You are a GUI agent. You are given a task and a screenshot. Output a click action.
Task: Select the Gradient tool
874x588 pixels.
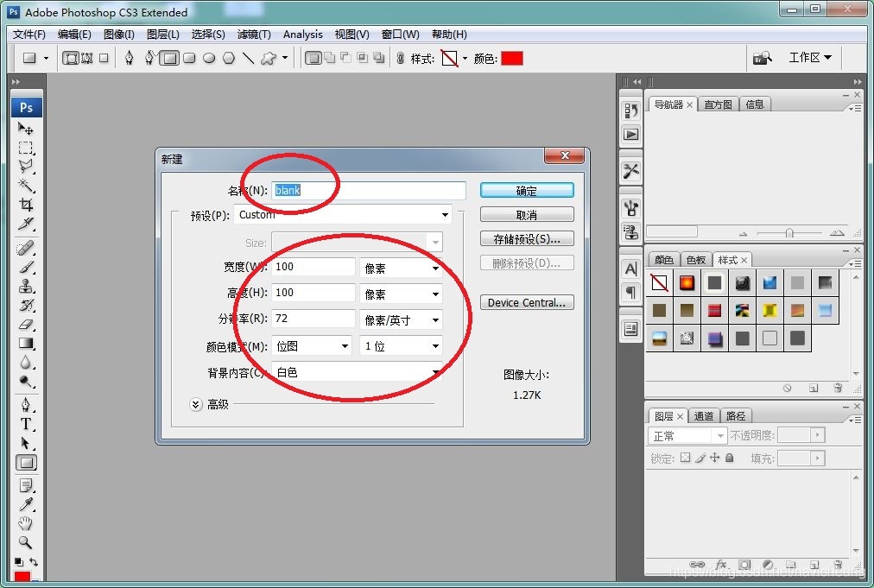coord(26,344)
